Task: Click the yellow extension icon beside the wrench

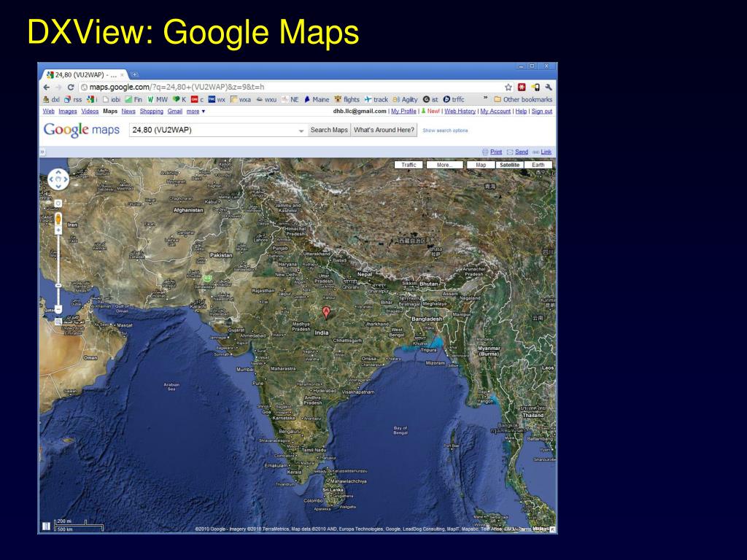Action: tap(535, 87)
